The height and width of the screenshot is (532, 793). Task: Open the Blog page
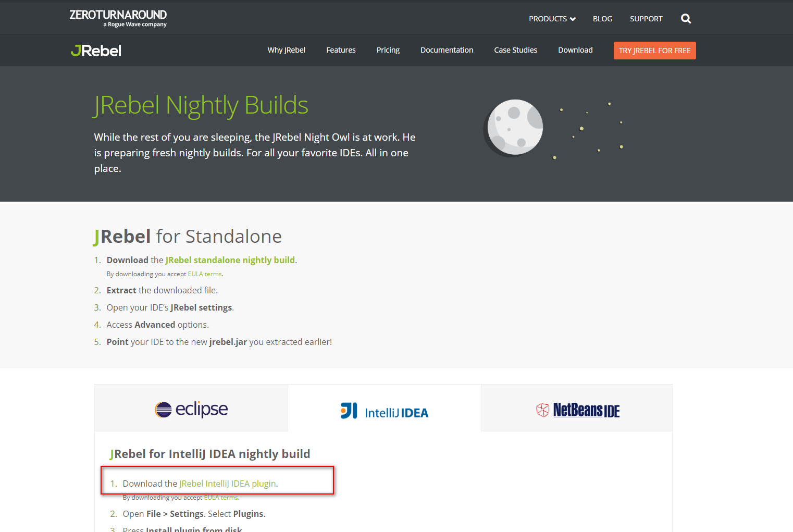point(602,19)
